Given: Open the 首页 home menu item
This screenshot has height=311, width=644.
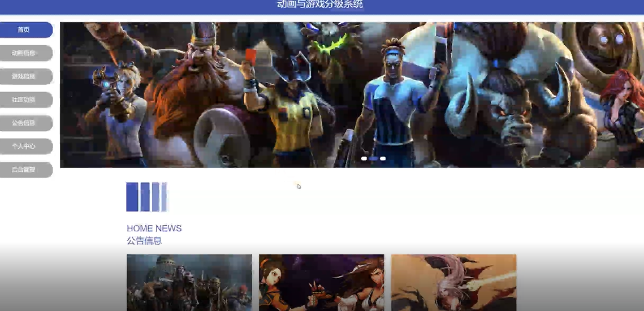Looking at the screenshot, I should 25,29.
